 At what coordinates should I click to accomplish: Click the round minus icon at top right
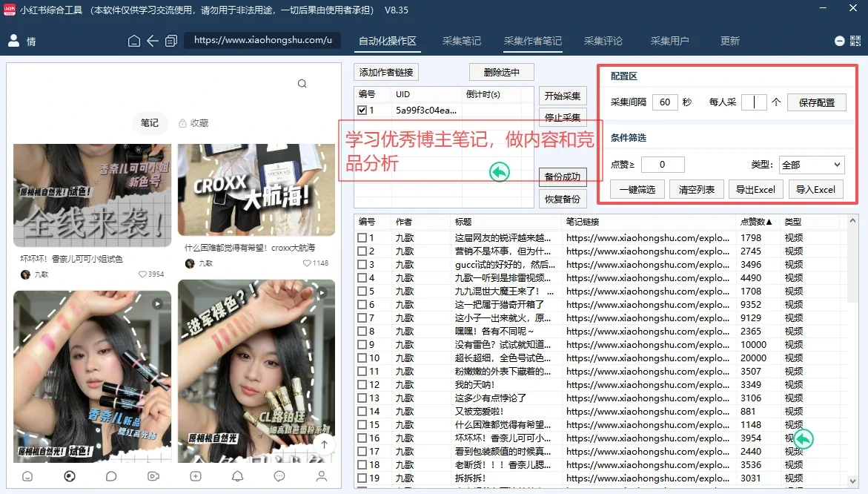pos(839,41)
